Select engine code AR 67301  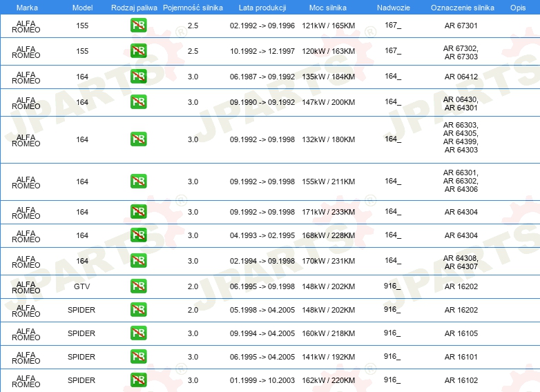461,26
